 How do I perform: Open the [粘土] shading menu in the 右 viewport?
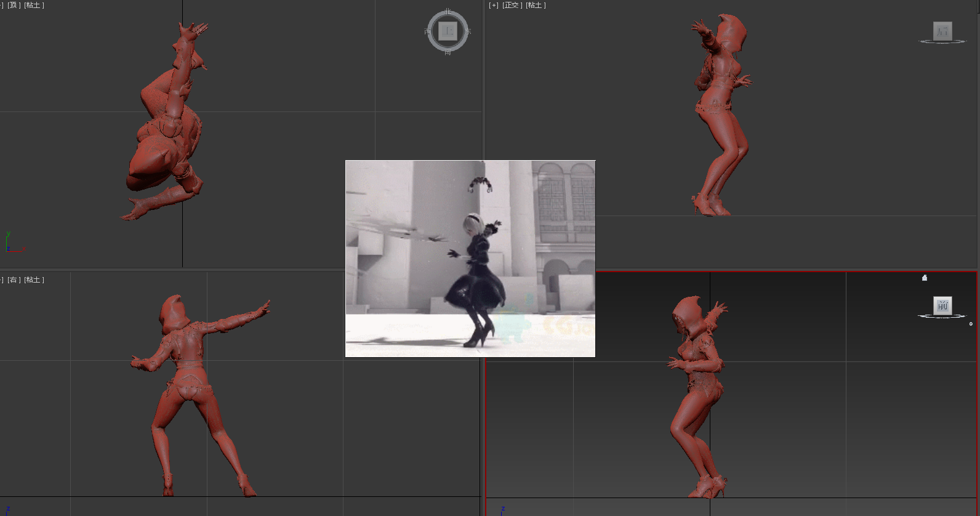[x=34, y=280]
